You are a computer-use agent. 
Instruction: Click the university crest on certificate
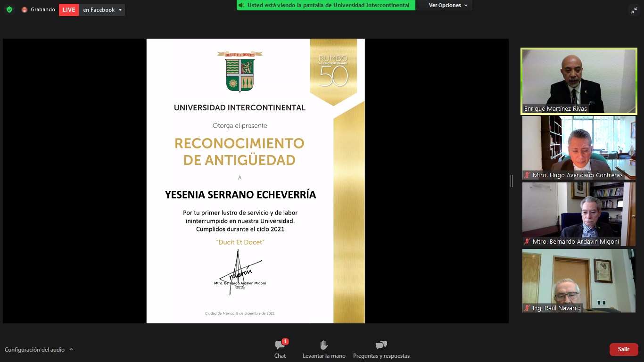[240, 71]
